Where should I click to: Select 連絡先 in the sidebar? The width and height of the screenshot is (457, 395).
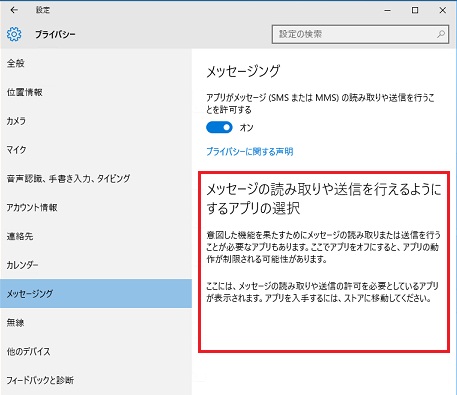(x=96, y=236)
